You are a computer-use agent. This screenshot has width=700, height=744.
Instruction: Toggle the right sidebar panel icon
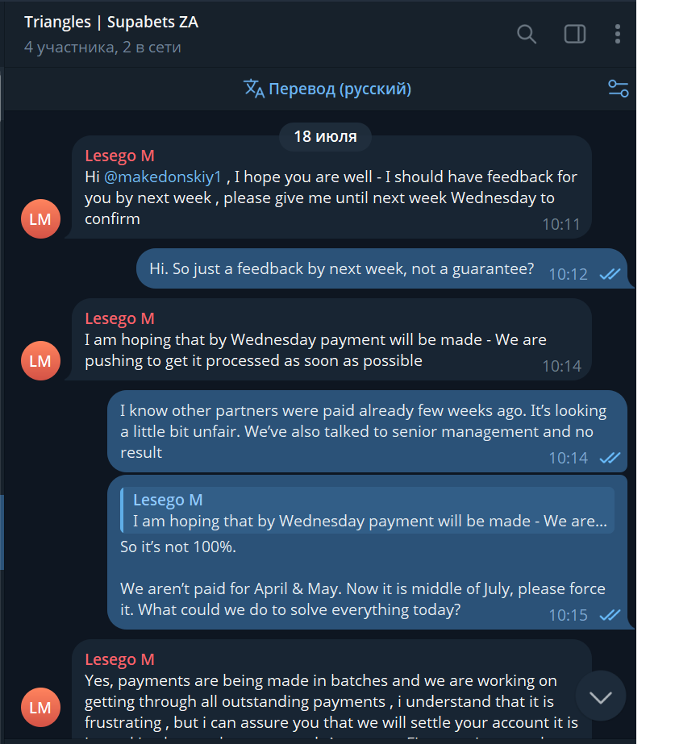[x=575, y=34]
